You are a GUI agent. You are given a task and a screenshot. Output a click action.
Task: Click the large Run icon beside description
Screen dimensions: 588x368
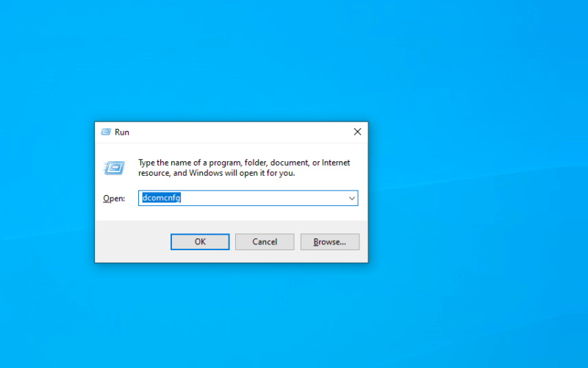114,168
